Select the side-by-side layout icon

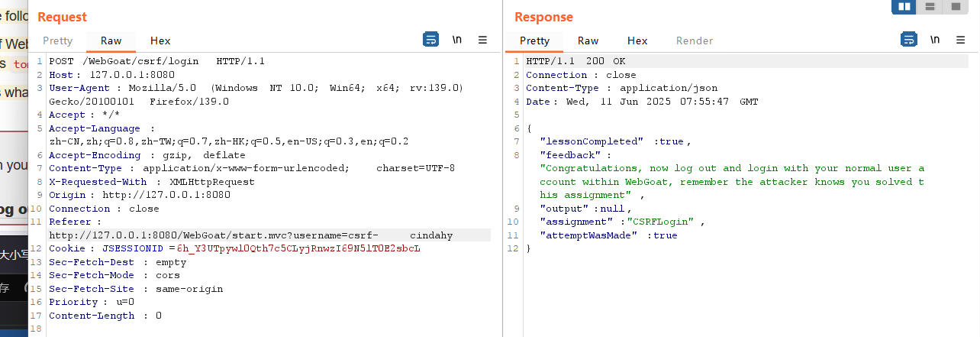click(904, 7)
